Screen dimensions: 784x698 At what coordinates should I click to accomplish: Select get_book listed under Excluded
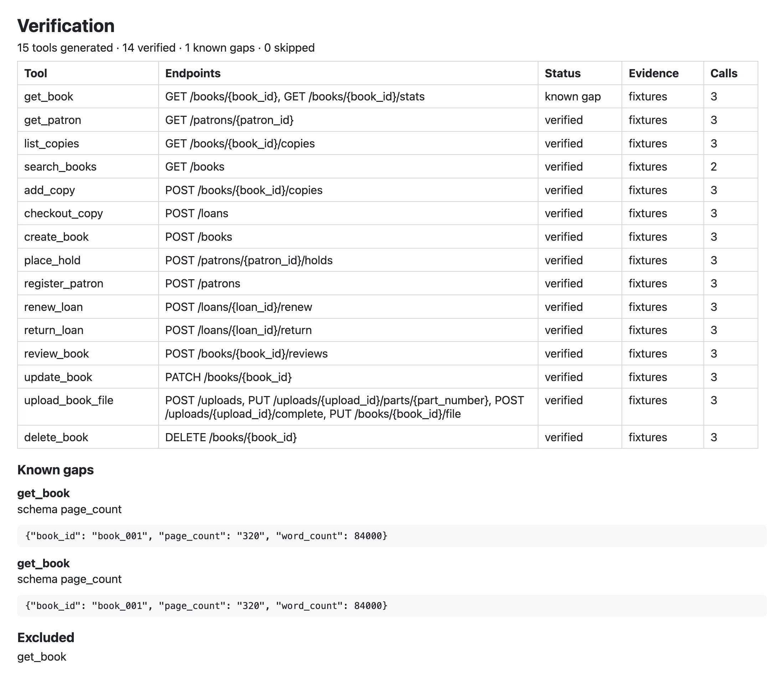pyautogui.click(x=42, y=657)
